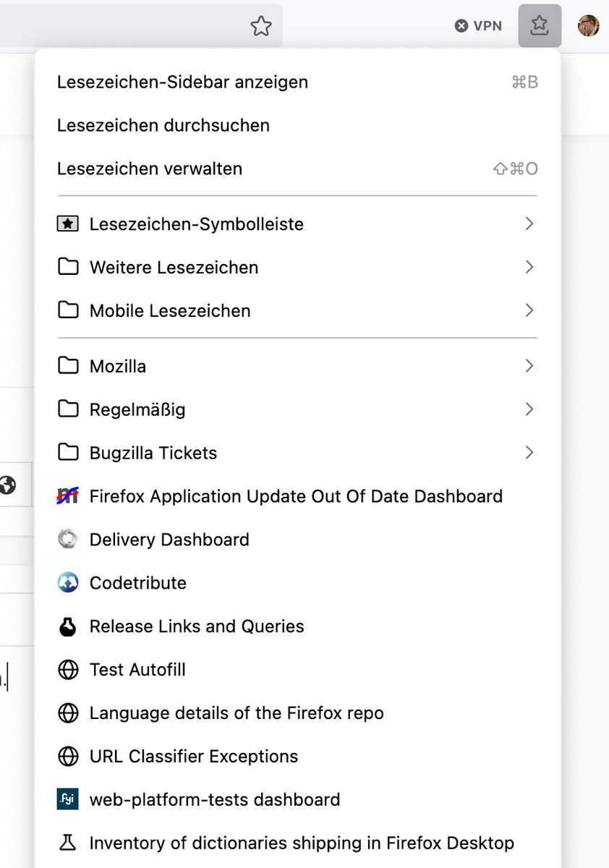This screenshot has height=868, width=609.
Task: Click the Inventory of dictionaries beaker icon
Action: click(x=68, y=843)
